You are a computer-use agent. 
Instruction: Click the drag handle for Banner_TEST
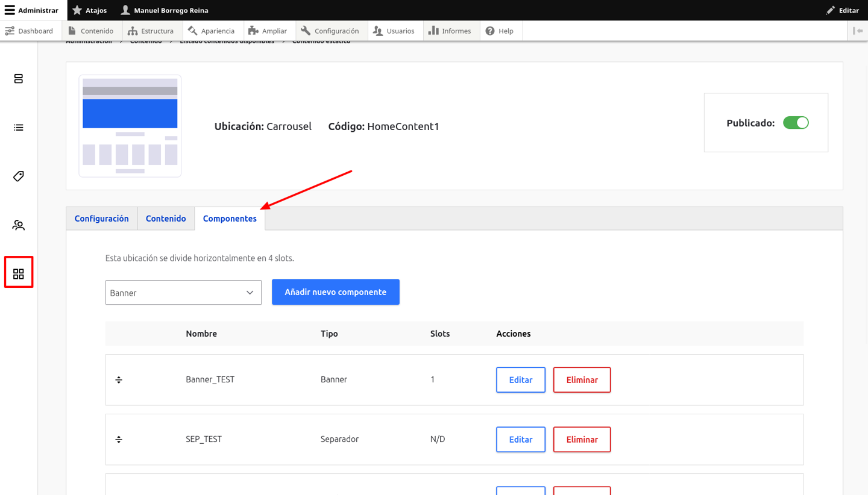coord(119,380)
